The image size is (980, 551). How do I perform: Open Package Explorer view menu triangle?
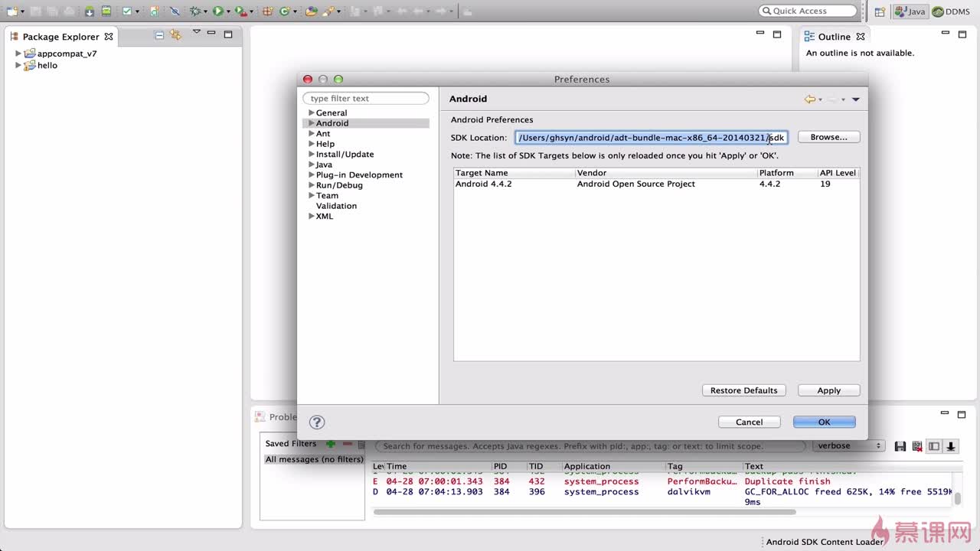197,32
